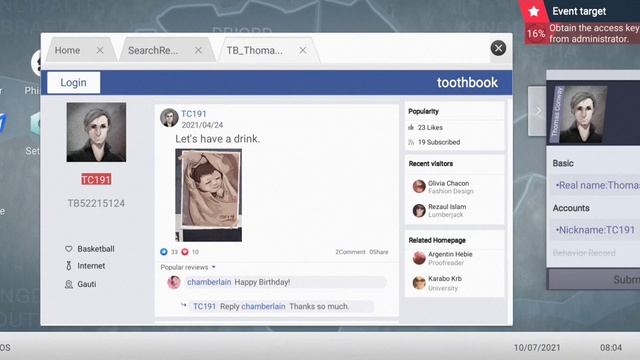Close the SearchRe... tab with its X
640x360 pixels.
coord(198,50)
